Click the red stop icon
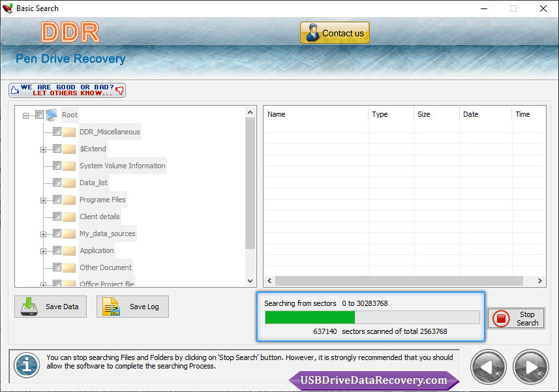The image size is (559, 392). (x=501, y=318)
